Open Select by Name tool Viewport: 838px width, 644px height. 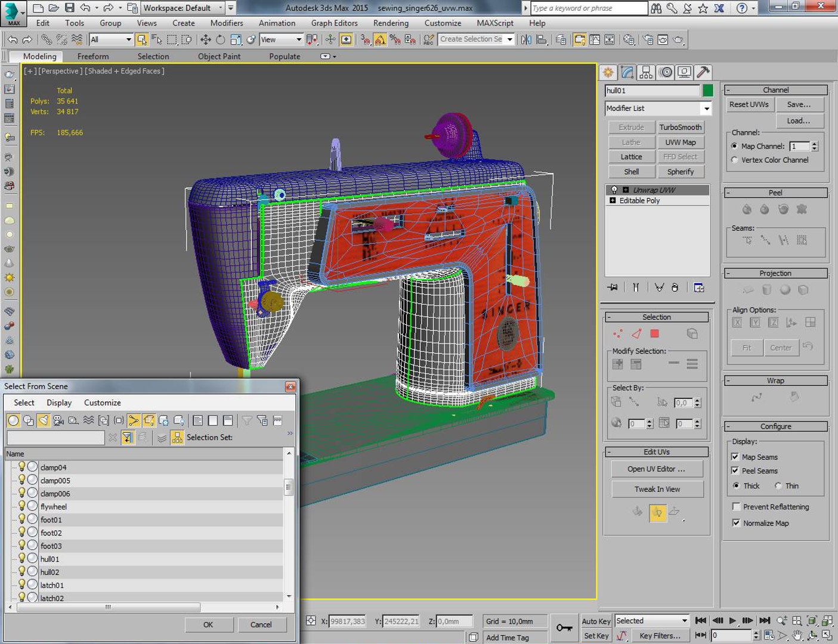point(156,39)
